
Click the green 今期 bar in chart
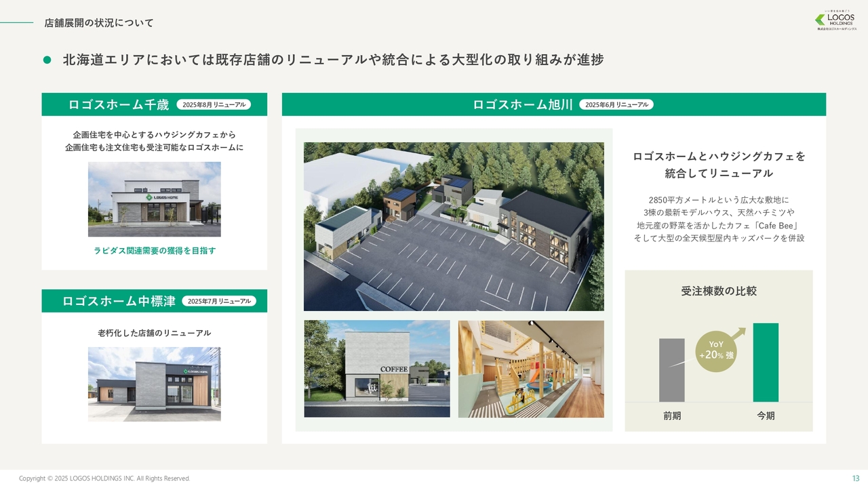pos(766,363)
